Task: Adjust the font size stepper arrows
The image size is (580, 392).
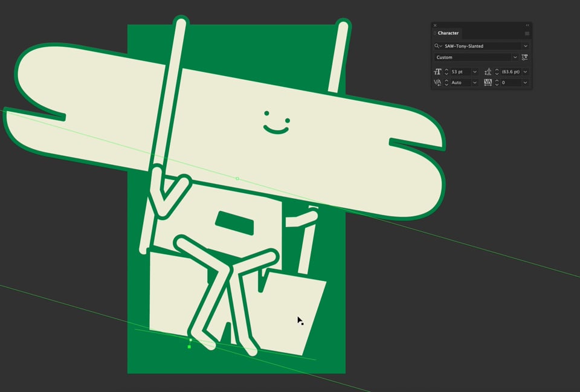Action: pyautogui.click(x=446, y=72)
